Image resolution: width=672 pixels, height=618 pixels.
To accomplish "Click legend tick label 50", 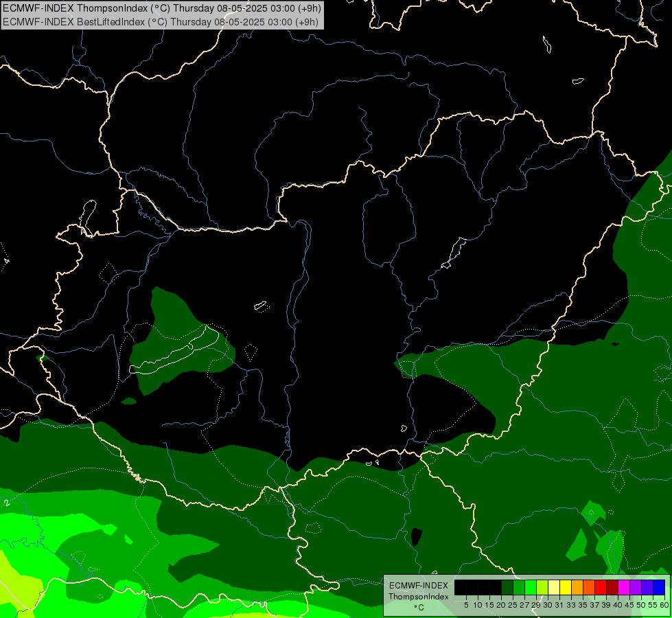I will (x=641, y=605).
